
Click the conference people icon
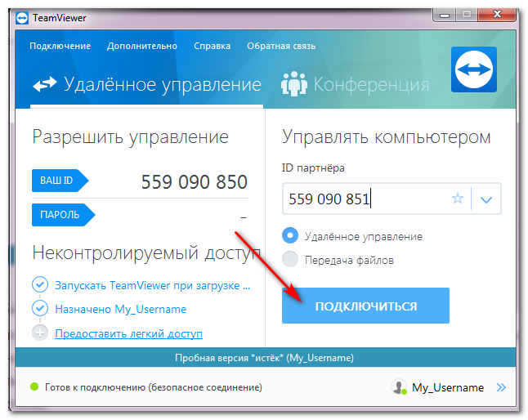[x=294, y=84]
